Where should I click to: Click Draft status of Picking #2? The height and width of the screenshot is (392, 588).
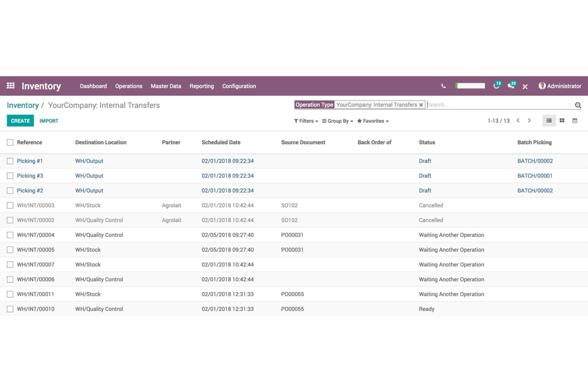coord(425,190)
